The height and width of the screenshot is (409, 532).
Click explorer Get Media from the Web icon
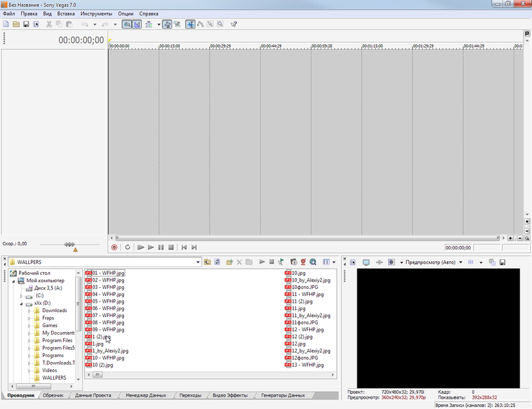(x=313, y=262)
